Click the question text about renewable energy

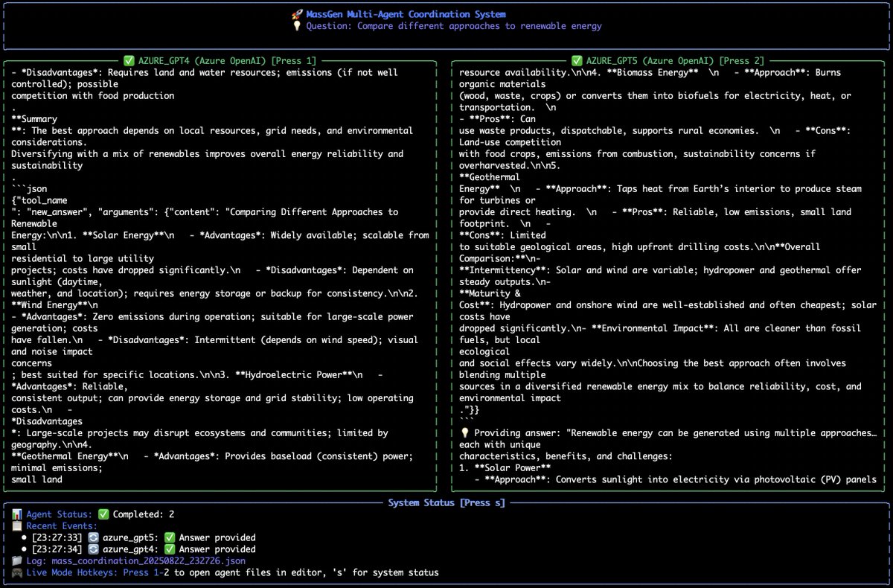[452, 26]
